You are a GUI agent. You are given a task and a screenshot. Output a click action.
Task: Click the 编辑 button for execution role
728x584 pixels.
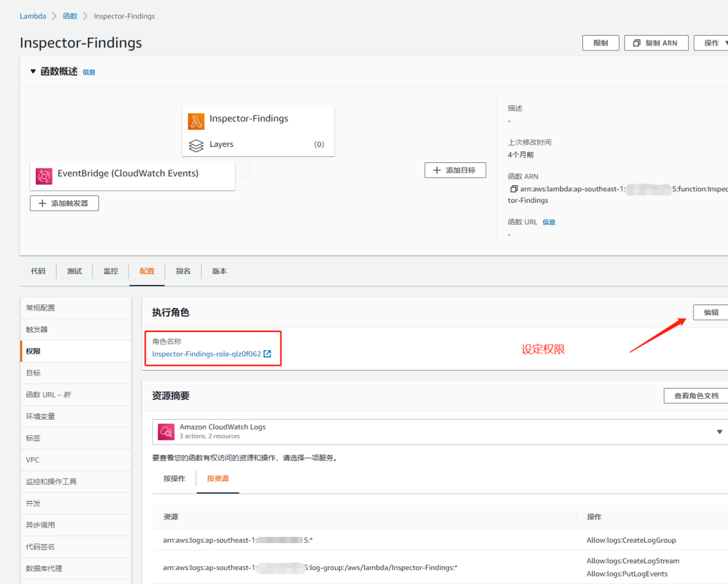[x=711, y=312]
